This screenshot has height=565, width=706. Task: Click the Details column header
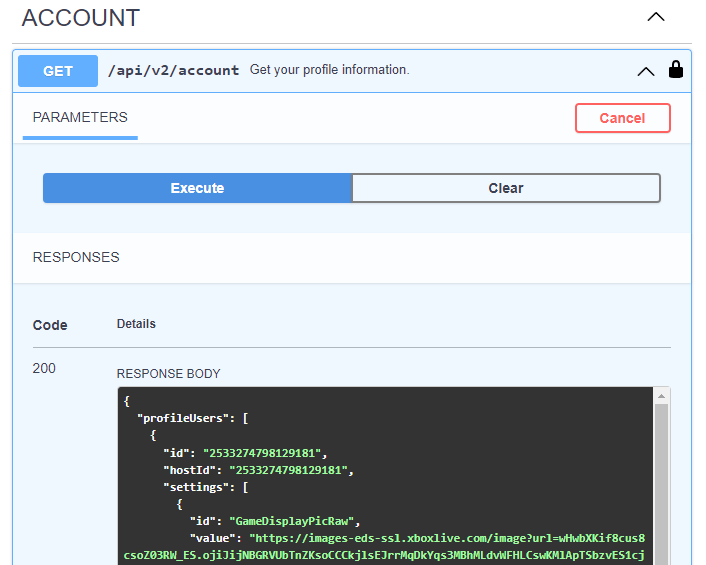tap(136, 324)
